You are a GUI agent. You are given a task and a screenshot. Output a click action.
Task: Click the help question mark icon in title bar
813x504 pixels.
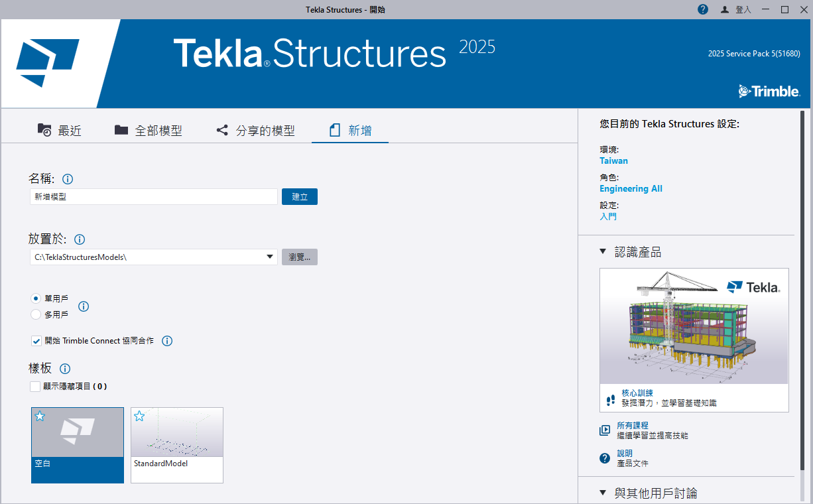point(703,9)
